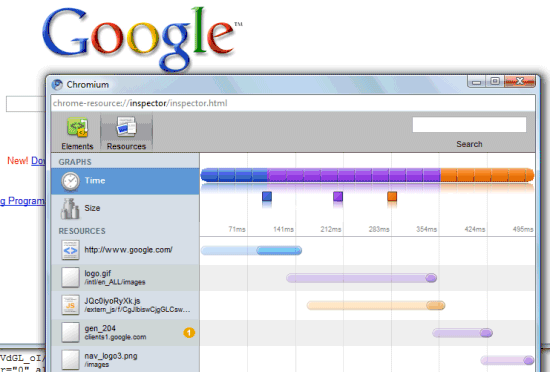Click the Time graph clock icon

coord(70,181)
